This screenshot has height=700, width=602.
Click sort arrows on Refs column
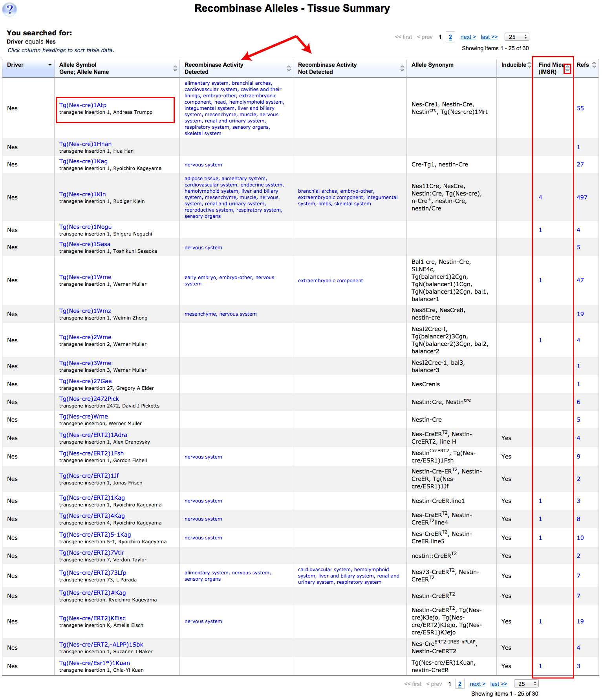[594, 65]
